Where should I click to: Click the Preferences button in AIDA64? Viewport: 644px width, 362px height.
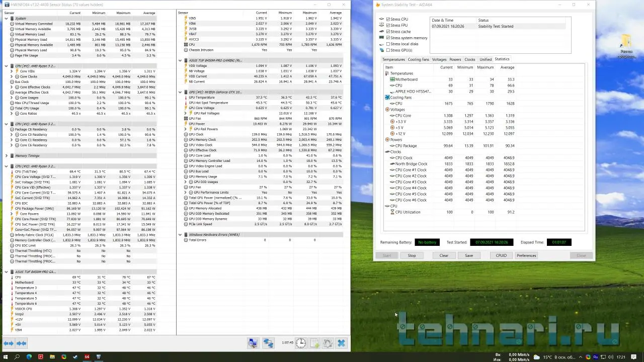(x=526, y=255)
